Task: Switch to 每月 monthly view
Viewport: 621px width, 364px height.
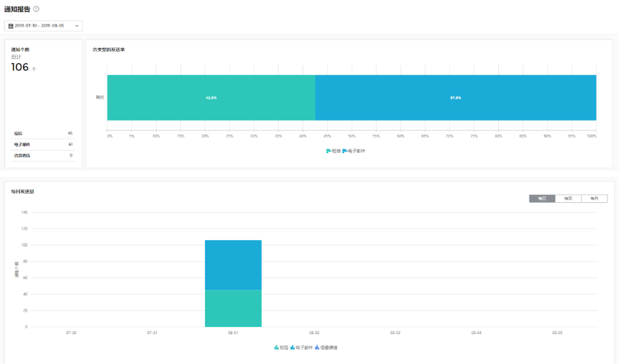Action: [594, 198]
